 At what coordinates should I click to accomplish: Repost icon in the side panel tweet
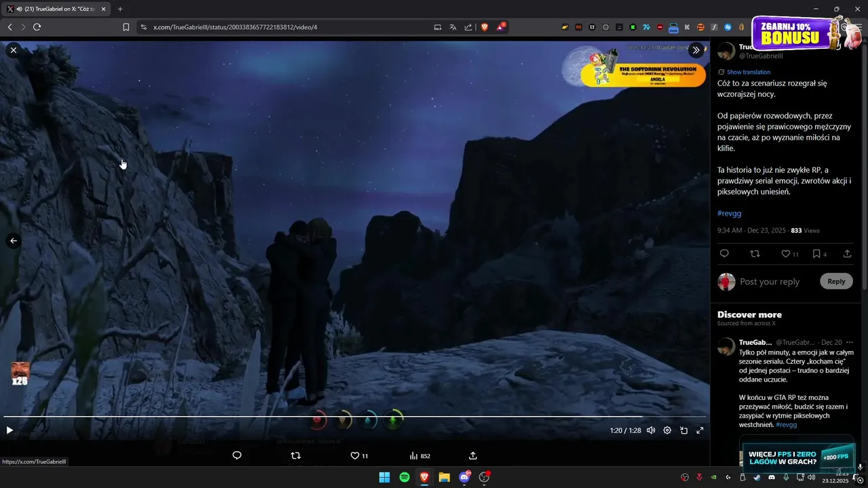click(755, 253)
